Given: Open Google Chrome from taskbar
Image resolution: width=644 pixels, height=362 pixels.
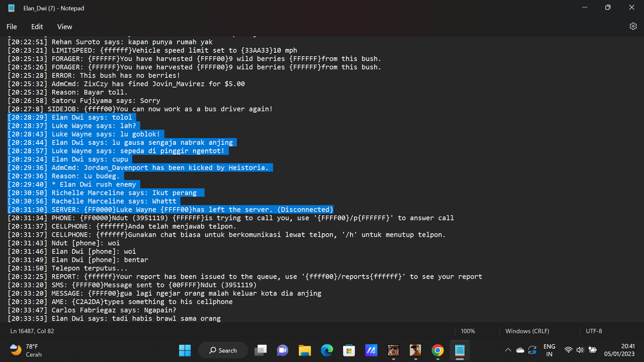Looking at the screenshot, I should pyautogui.click(x=438, y=350).
